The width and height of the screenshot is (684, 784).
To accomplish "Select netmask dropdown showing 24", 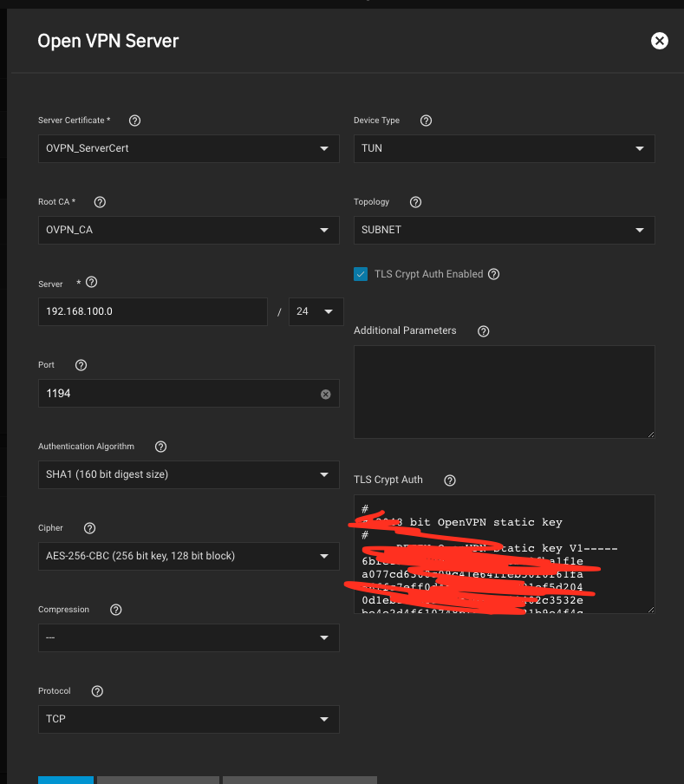I will pyautogui.click(x=316, y=311).
